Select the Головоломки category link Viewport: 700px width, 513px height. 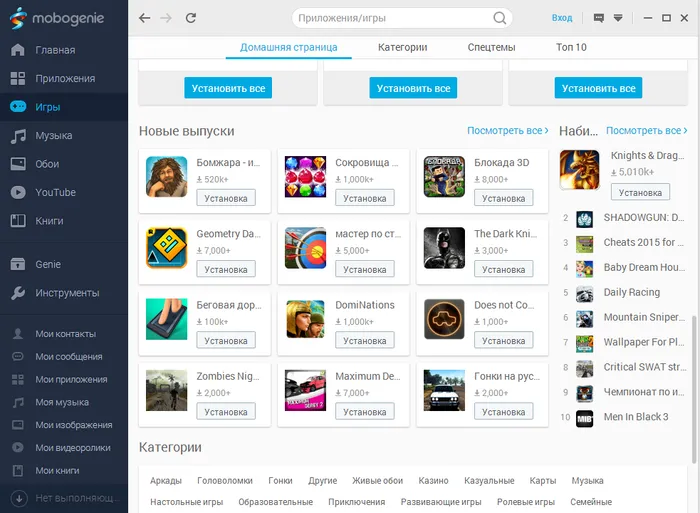tap(225, 481)
